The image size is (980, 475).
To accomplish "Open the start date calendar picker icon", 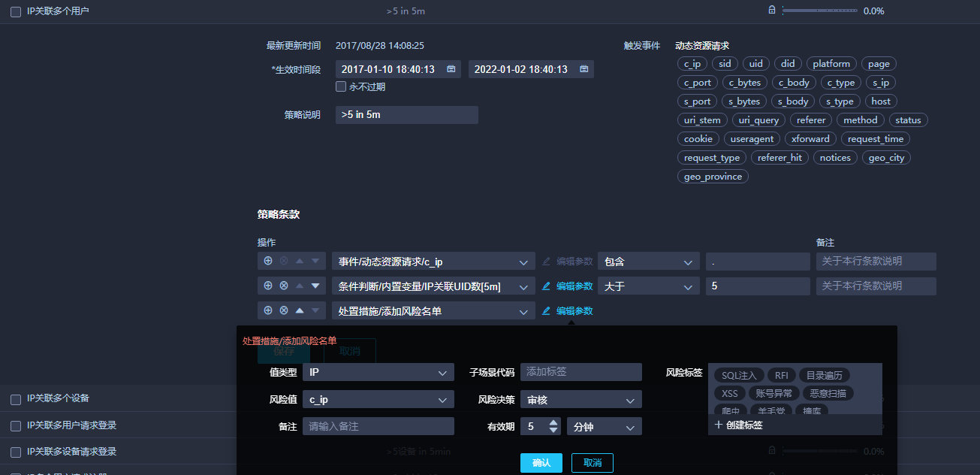I will (x=451, y=69).
